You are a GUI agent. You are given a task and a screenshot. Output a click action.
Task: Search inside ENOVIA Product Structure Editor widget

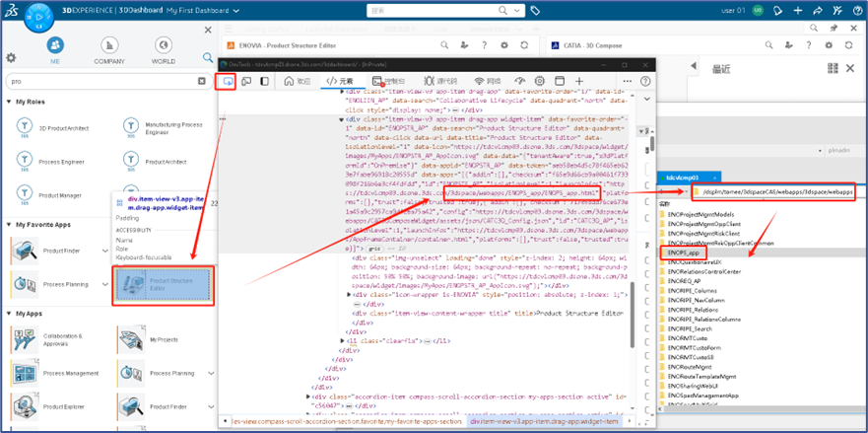[444, 45]
